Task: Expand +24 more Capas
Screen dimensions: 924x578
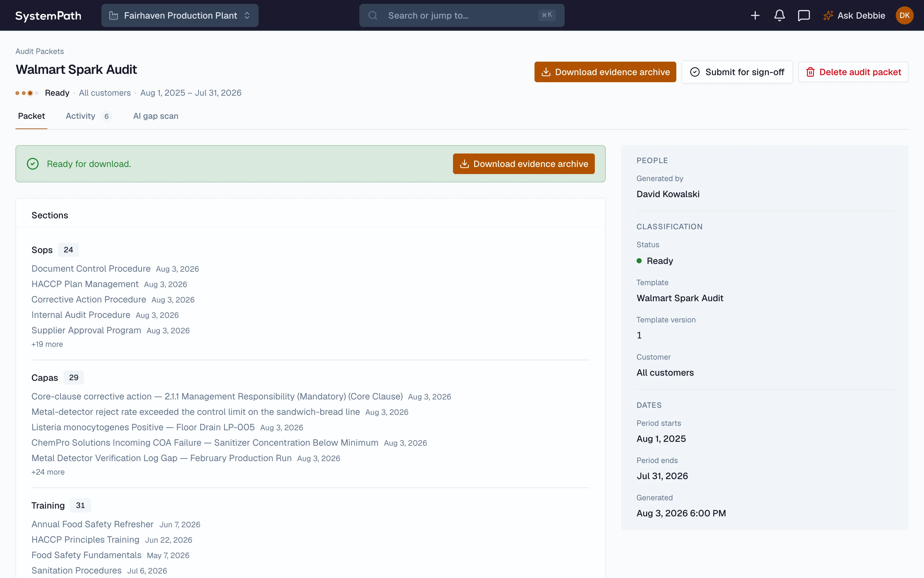Action: (48, 472)
